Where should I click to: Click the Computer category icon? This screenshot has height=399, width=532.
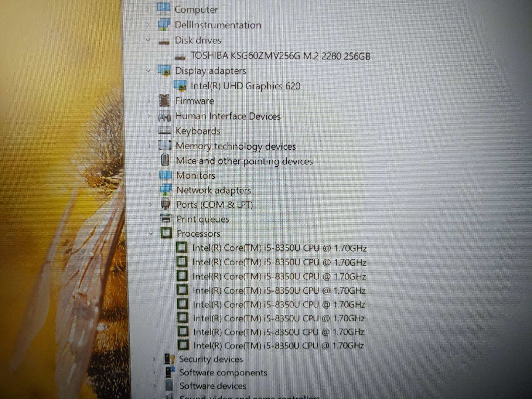click(x=164, y=8)
